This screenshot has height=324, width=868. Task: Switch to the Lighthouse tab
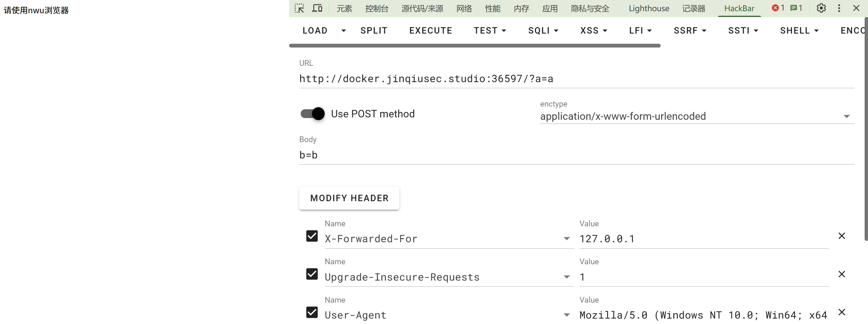pyautogui.click(x=649, y=8)
